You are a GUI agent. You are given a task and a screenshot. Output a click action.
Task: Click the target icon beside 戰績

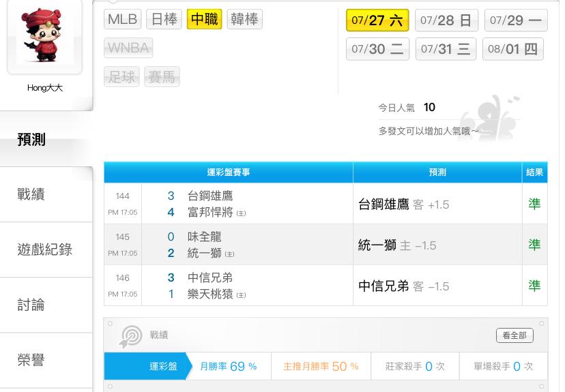click(x=130, y=337)
